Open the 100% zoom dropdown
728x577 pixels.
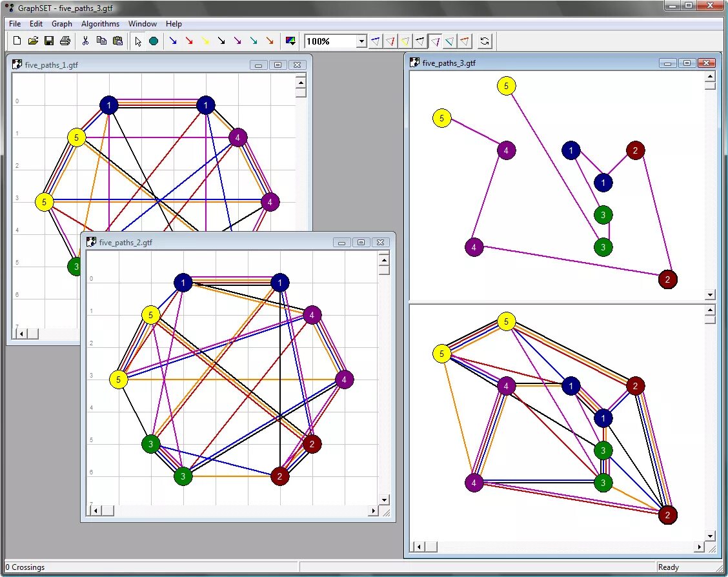click(x=361, y=41)
